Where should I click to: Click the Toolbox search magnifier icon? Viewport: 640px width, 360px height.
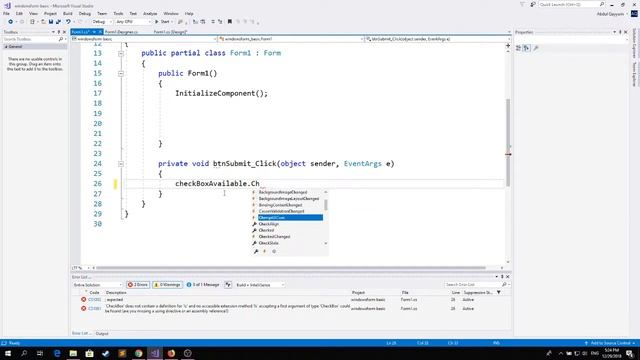[61, 39]
